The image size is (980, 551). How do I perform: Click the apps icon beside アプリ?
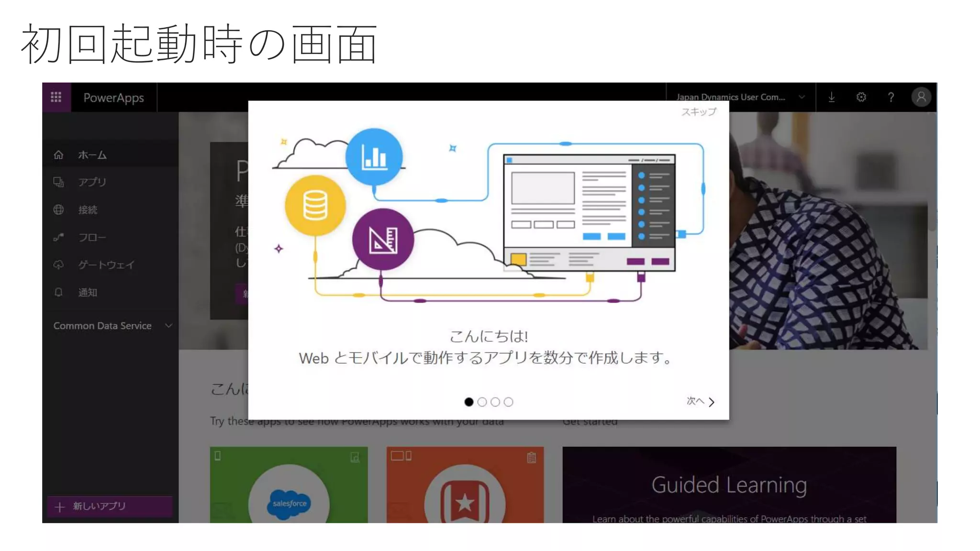[x=58, y=182]
